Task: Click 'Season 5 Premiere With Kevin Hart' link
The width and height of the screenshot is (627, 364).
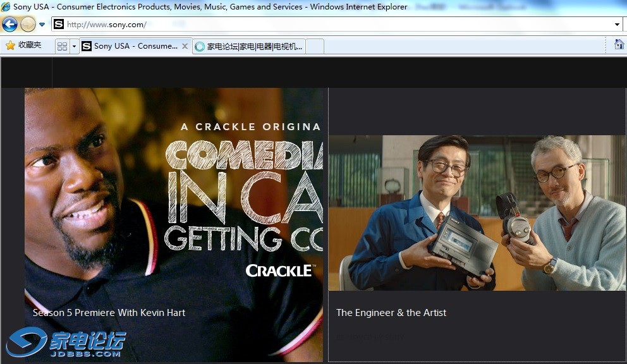Action: pyautogui.click(x=109, y=313)
